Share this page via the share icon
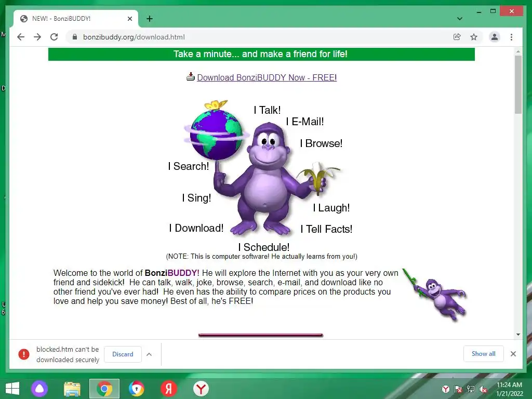 457,37
